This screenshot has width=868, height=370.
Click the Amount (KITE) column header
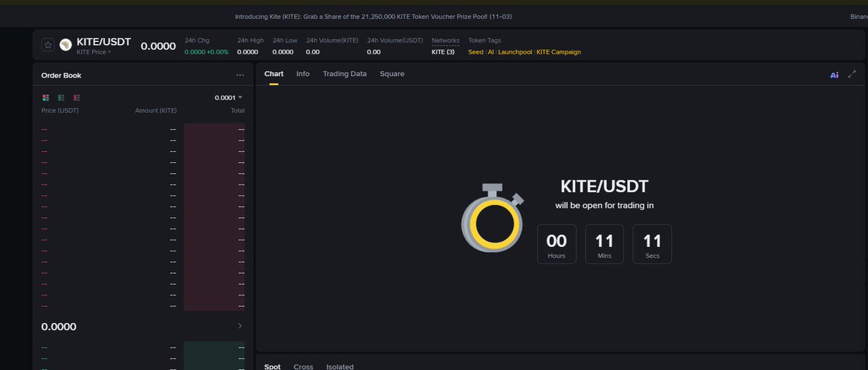pos(156,110)
